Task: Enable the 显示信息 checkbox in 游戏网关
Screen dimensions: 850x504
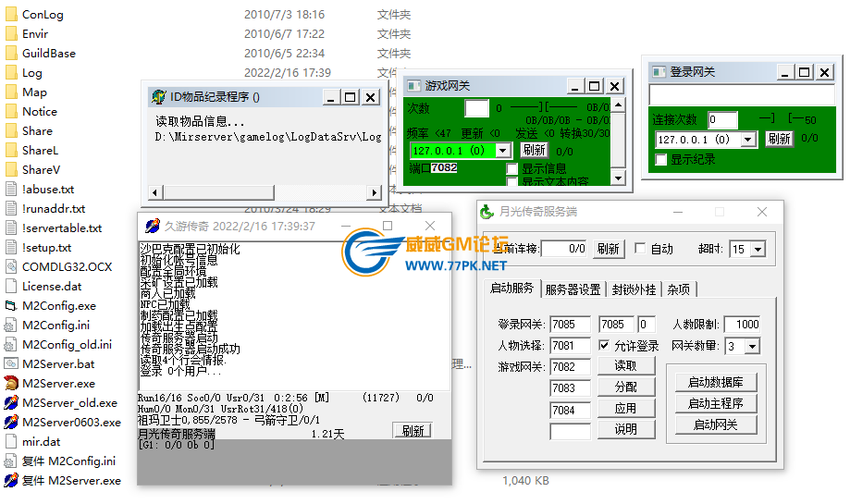Action: point(512,169)
